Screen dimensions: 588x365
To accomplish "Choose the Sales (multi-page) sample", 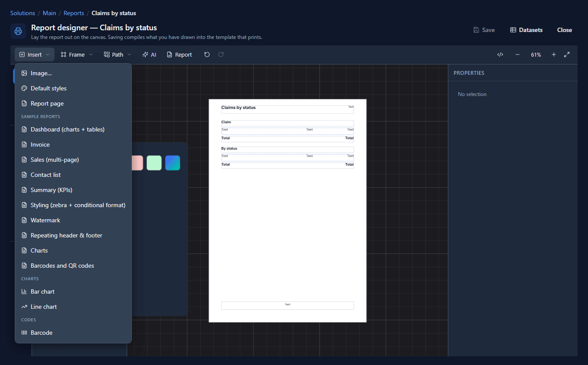I will [73, 160].
